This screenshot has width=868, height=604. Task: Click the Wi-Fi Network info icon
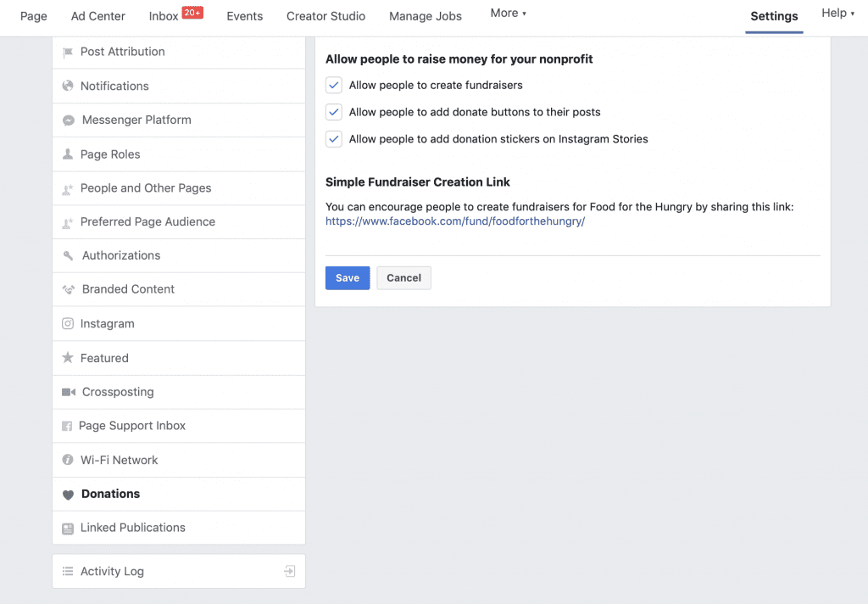click(68, 460)
